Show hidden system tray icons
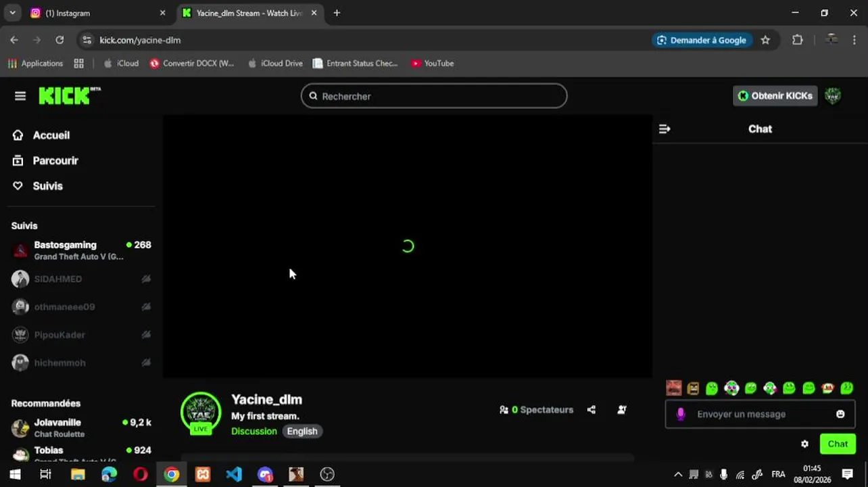 tap(678, 474)
